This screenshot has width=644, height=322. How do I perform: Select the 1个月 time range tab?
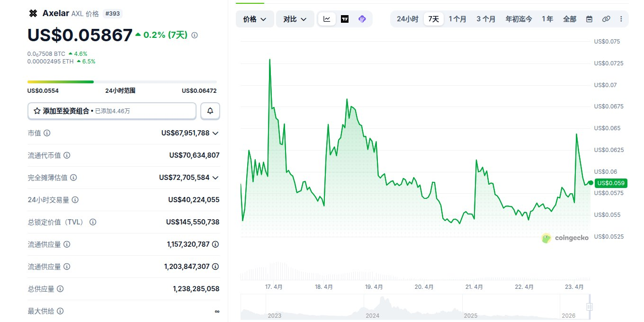click(457, 19)
